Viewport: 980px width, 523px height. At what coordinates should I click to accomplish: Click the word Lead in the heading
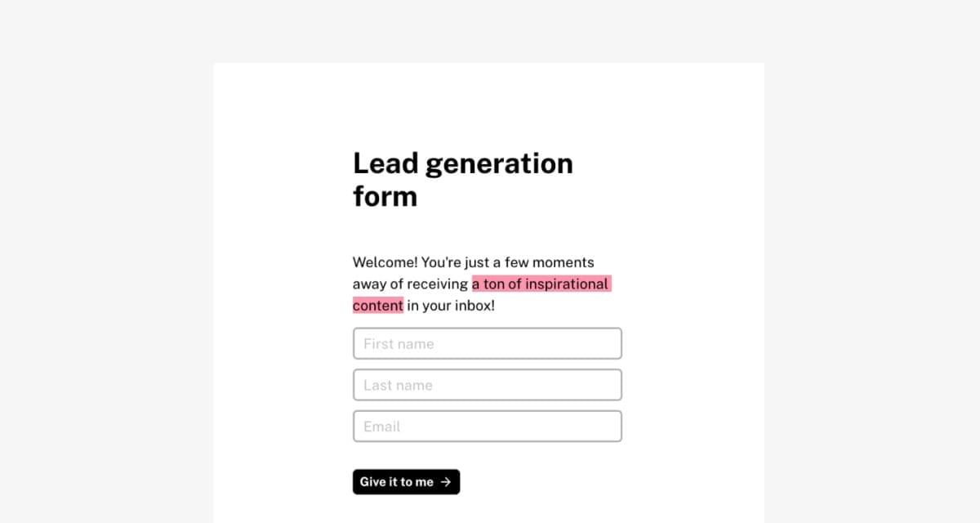(x=385, y=163)
